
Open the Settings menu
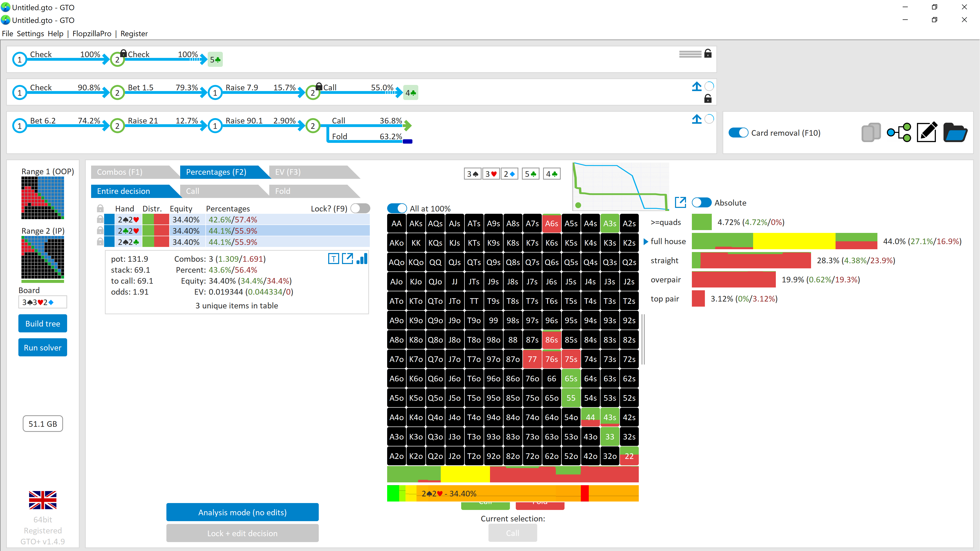tap(30, 33)
